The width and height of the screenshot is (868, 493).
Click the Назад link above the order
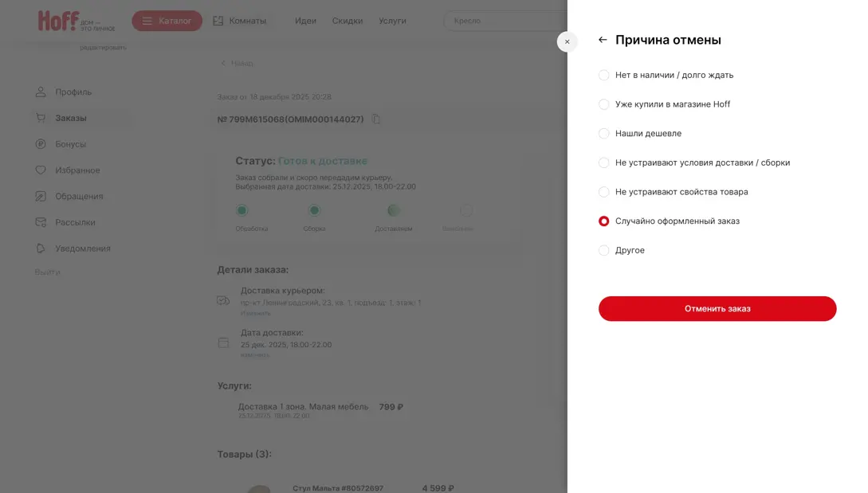(238, 63)
